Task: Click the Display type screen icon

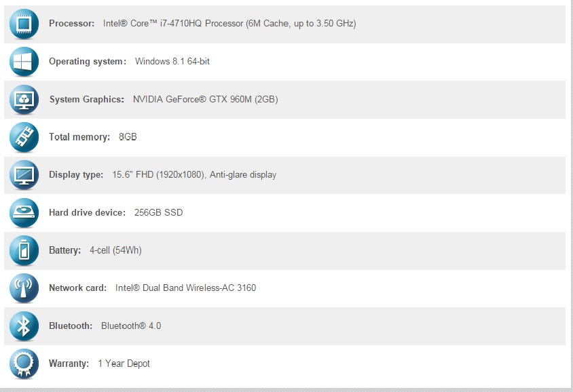Action: 24,175
